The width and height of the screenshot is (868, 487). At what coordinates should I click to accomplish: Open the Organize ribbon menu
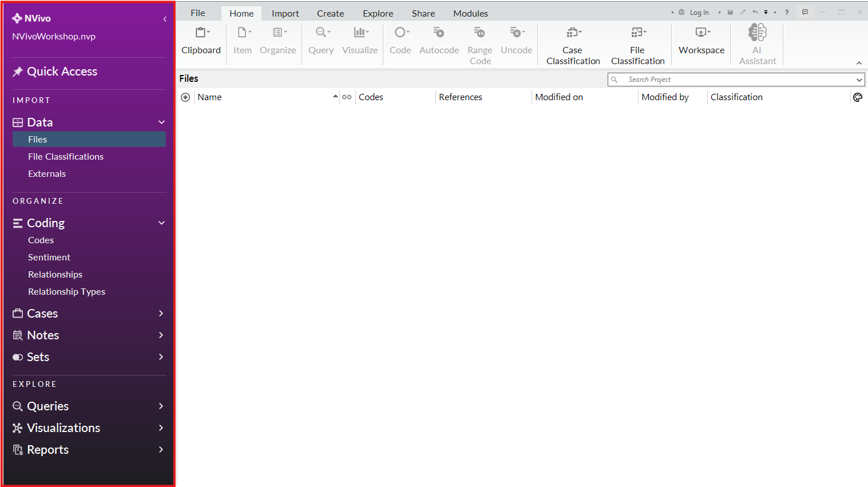[278, 41]
